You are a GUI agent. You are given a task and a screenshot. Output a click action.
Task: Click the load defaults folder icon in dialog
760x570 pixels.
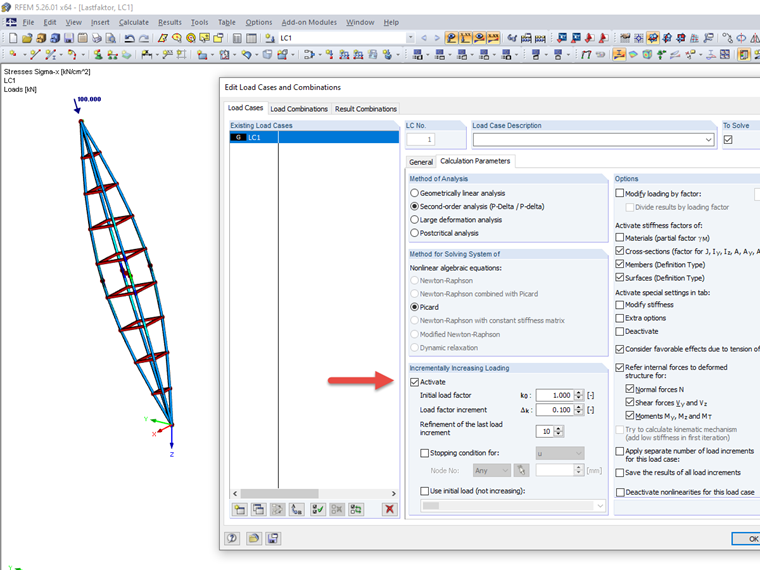pyautogui.click(x=253, y=538)
